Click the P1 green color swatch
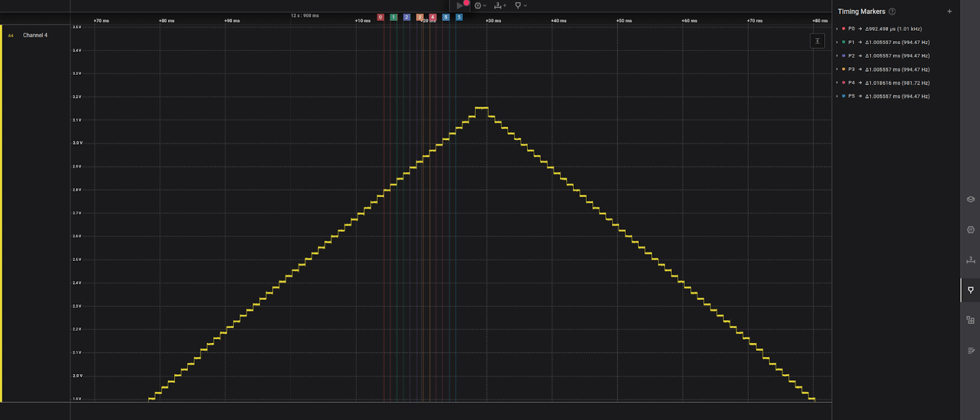The image size is (980, 420). click(x=844, y=42)
